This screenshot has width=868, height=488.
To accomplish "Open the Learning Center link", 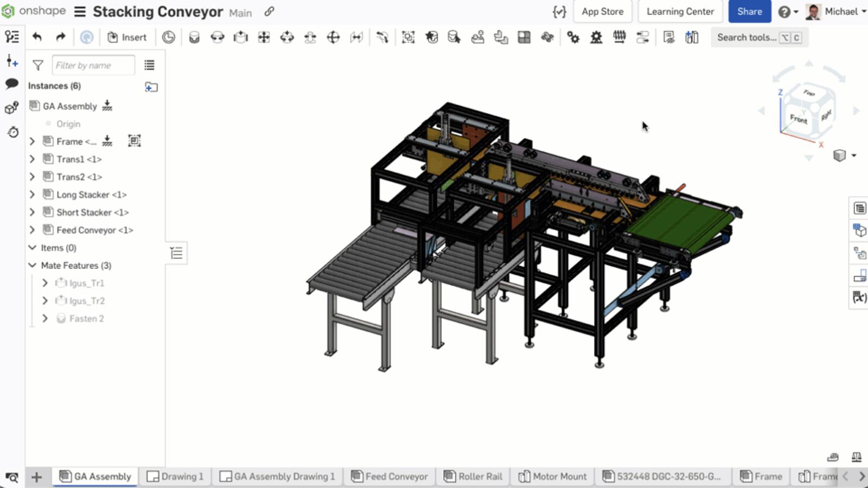I will [680, 11].
